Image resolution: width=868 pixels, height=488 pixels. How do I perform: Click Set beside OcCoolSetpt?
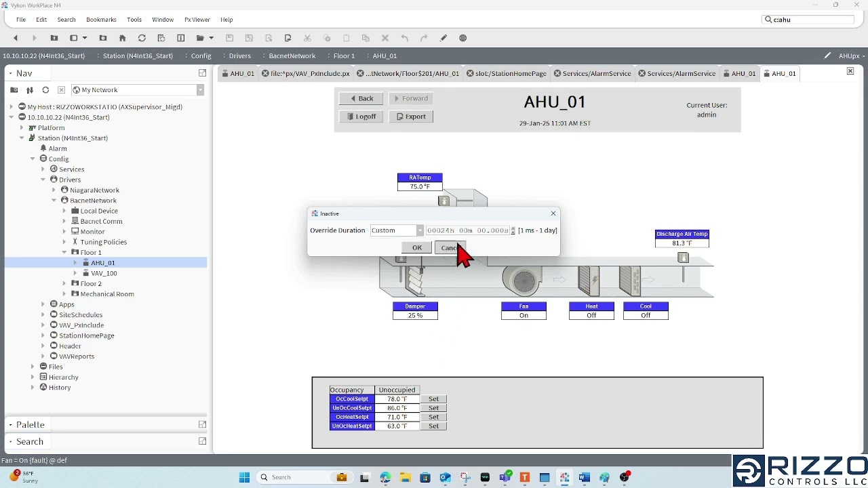coord(433,399)
